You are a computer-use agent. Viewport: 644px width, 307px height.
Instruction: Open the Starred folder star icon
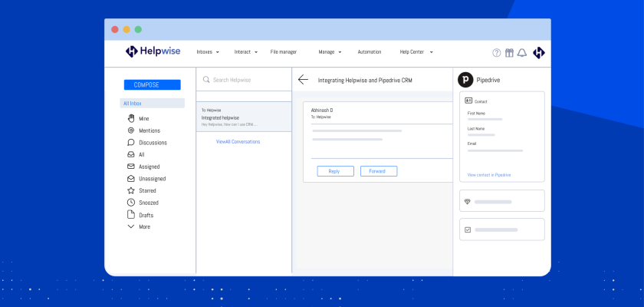tap(131, 190)
